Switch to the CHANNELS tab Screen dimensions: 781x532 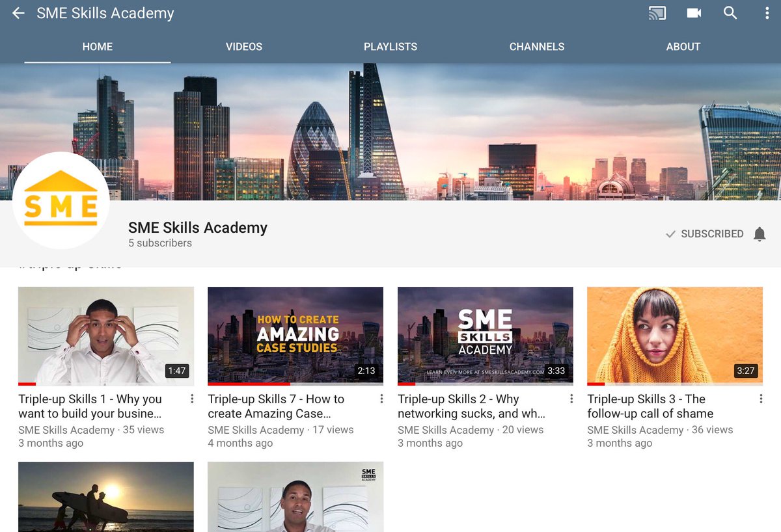537,46
